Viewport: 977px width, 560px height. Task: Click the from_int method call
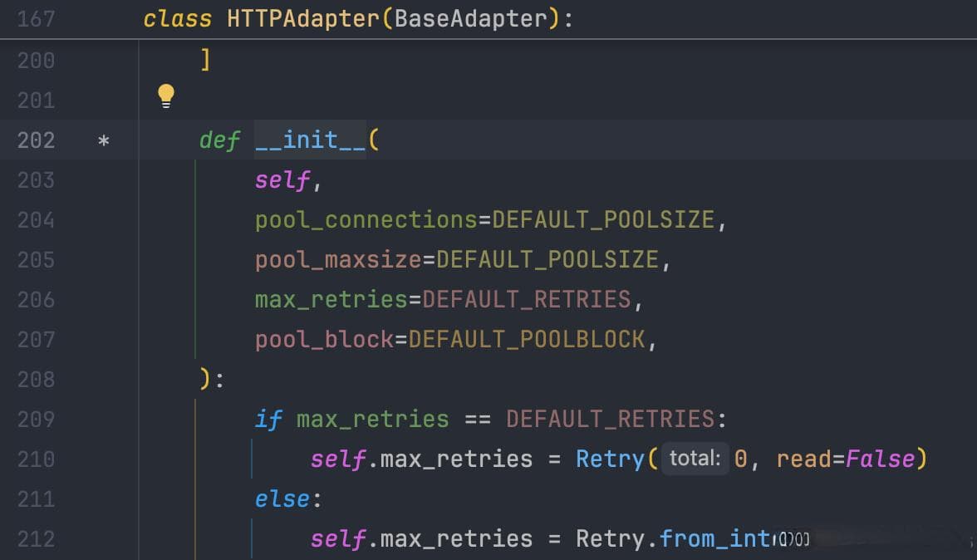tap(714, 539)
